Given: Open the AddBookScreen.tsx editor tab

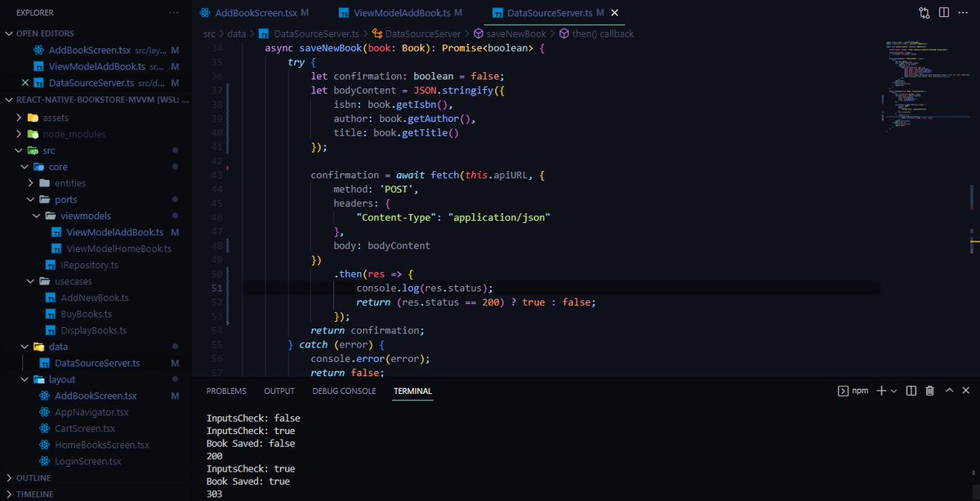Looking at the screenshot, I should point(254,13).
